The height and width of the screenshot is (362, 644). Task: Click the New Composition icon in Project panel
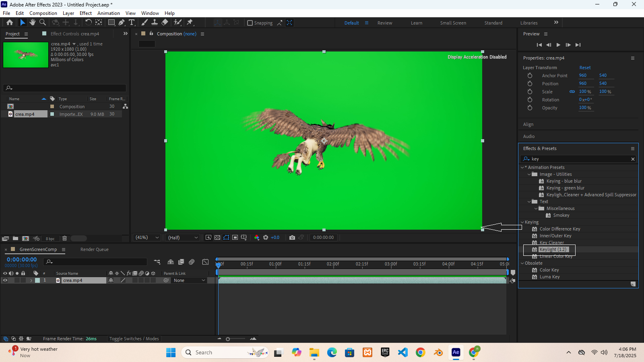coord(25,239)
